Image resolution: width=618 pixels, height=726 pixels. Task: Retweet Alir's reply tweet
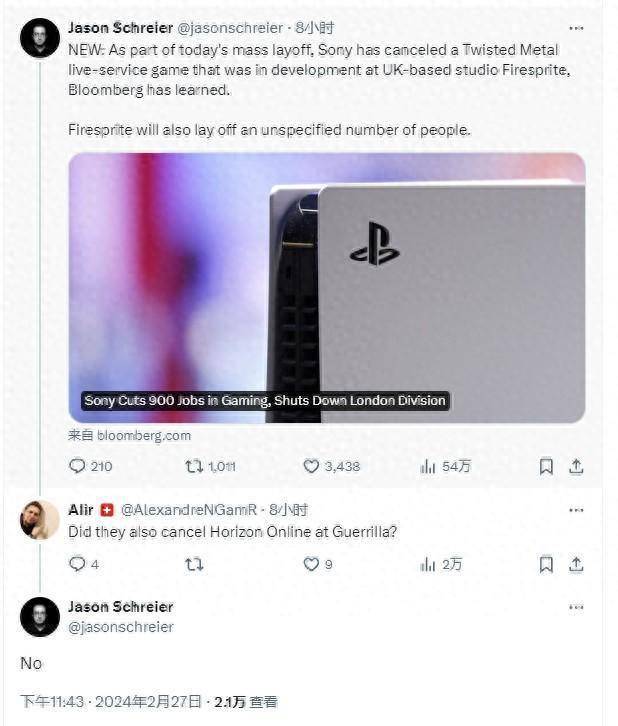[x=195, y=564]
